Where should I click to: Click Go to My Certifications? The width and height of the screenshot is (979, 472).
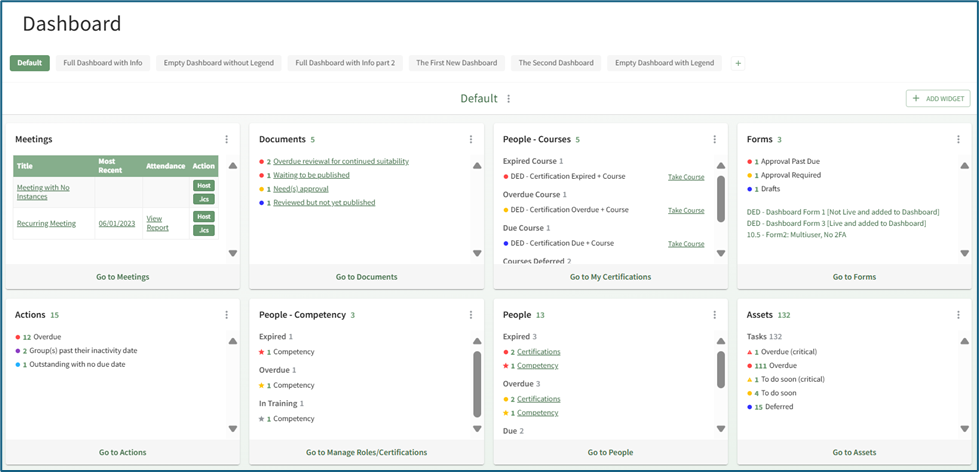(x=610, y=277)
